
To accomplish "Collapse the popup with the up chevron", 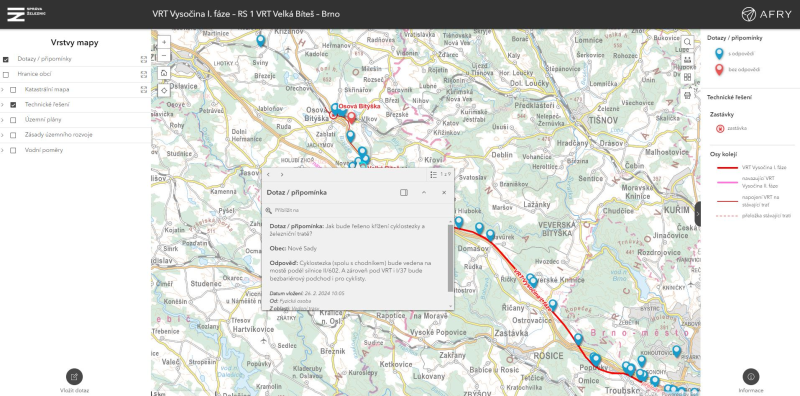I will click(423, 192).
